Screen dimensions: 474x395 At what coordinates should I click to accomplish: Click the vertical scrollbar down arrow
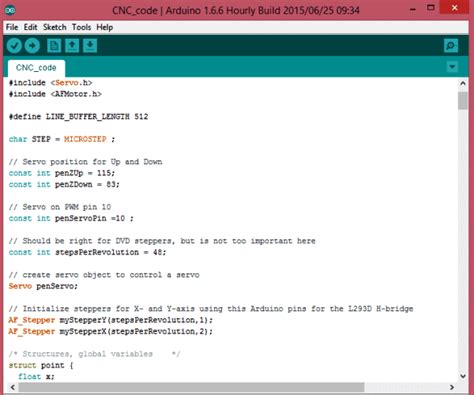(x=463, y=376)
